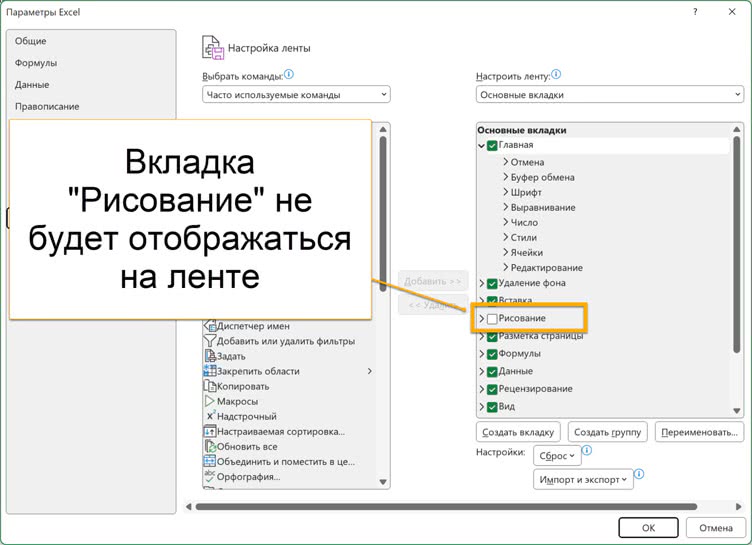
Task: Open 'Основные вкладки' dropdown
Action: click(610, 95)
